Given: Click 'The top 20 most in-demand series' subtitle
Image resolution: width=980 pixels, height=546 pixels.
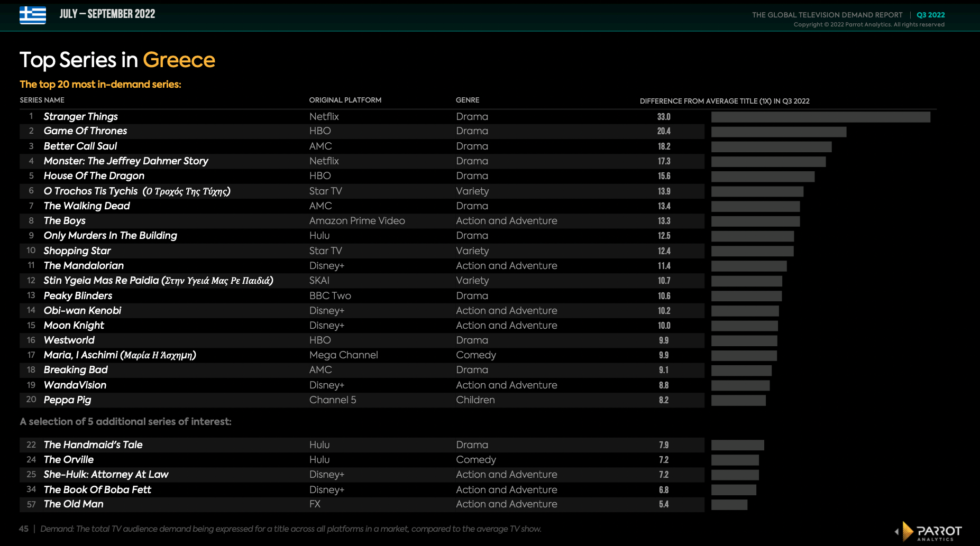Looking at the screenshot, I should 100,84.
